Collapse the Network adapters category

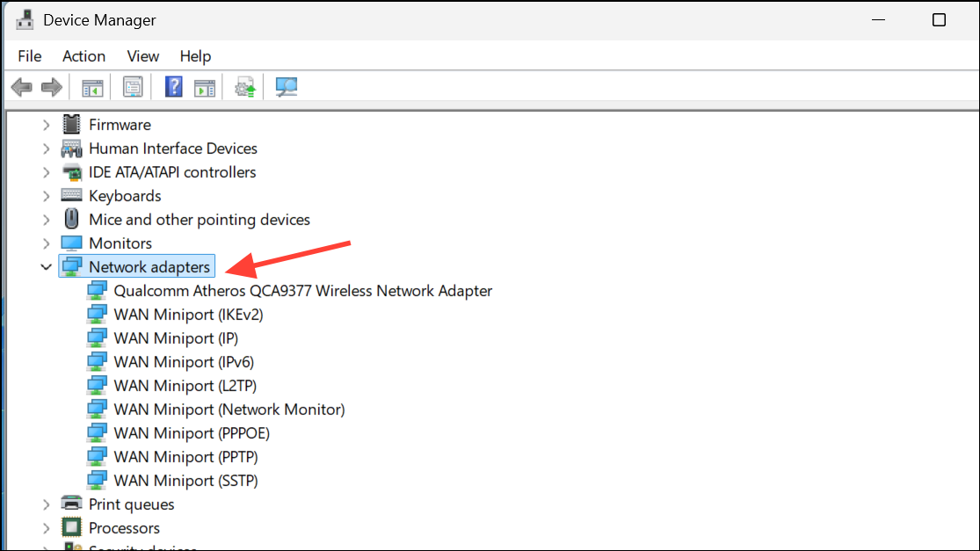[46, 266]
